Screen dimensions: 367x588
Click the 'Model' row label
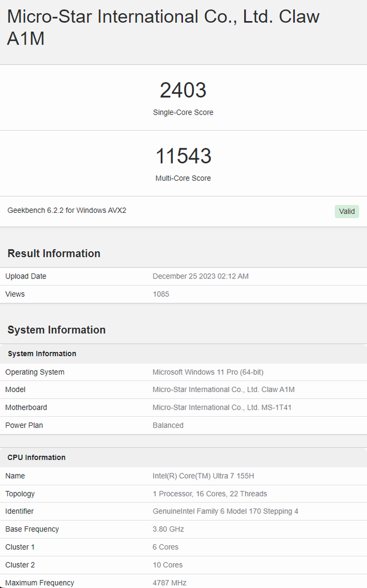(x=16, y=390)
